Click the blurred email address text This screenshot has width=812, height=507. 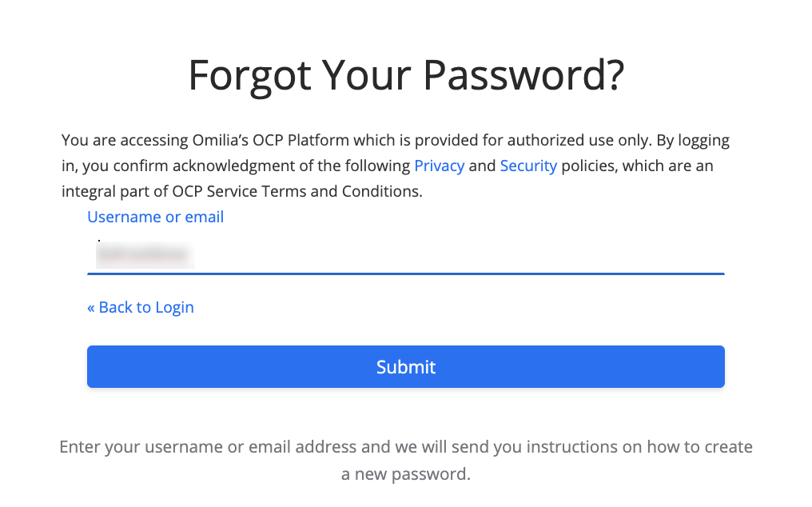[144, 255]
